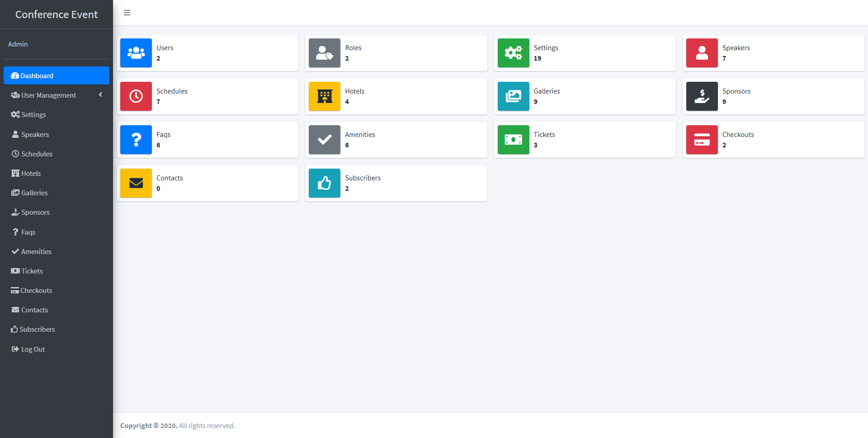Click the blue Users group icon tile
Image resolution: width=868 pixels, height=438 pixels.
click(136, 53)
